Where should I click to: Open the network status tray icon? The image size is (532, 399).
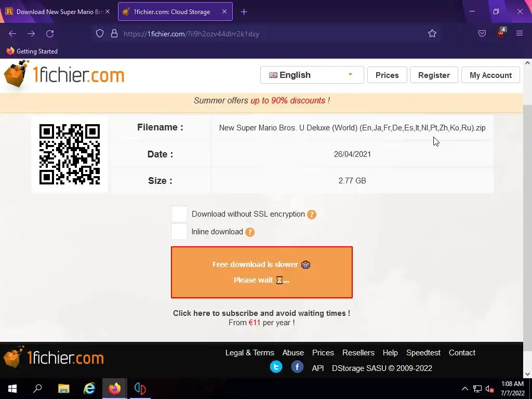click(477, 389)
